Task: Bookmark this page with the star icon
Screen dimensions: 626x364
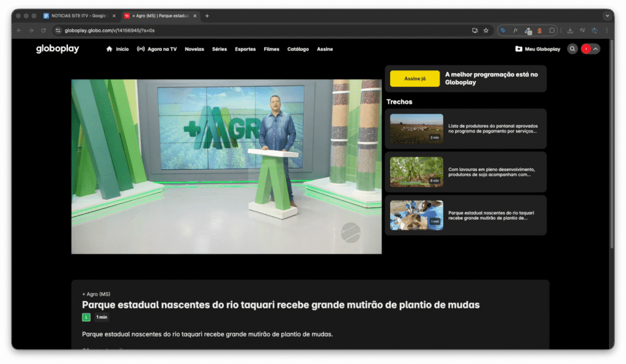Action: pyautogui.click(x=486, y=31)
